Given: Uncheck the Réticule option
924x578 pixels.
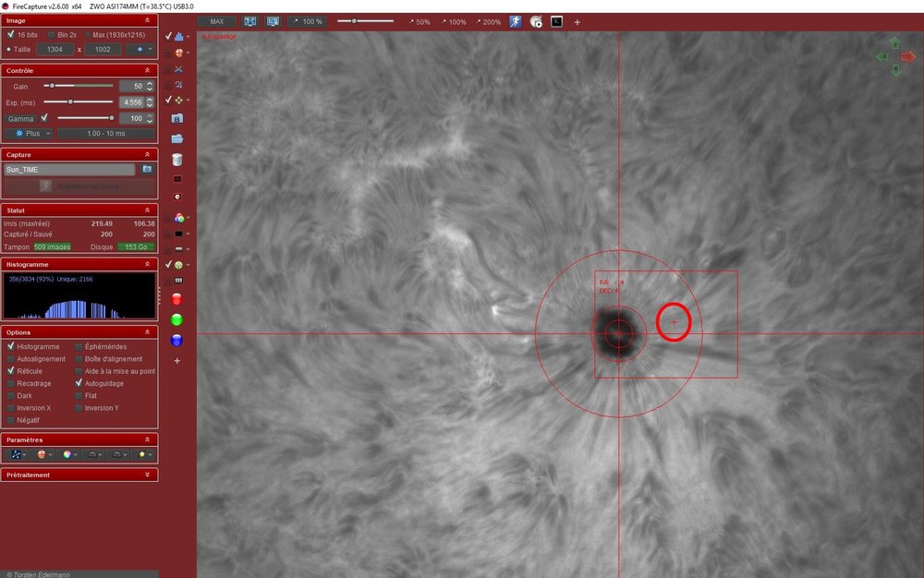Looking at the screenshot, I should point(10,371).
